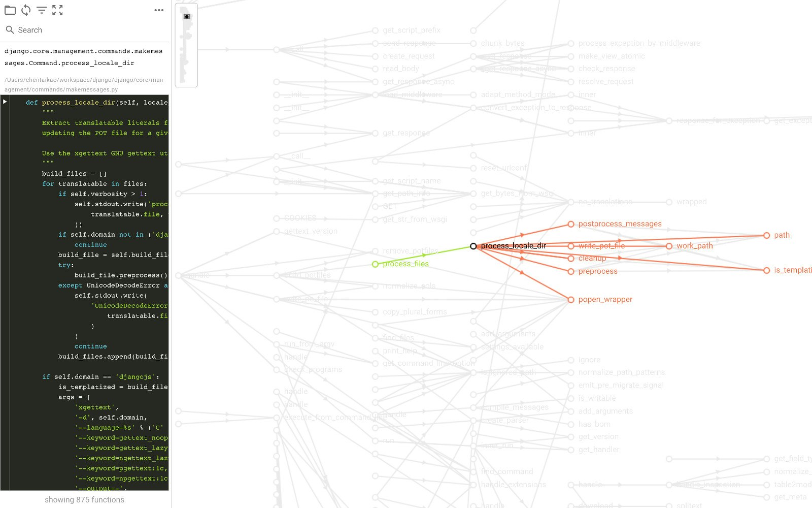Open a project folder
The height and width of the screenshot is (508, 812).
click(x=10, y=10)
